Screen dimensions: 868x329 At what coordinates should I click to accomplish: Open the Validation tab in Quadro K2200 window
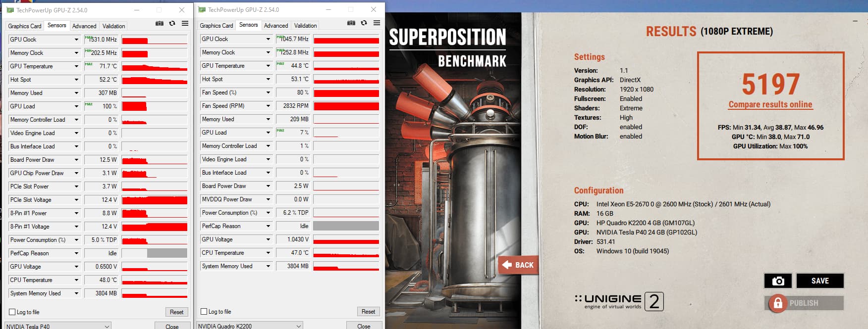click(x=305, y=26)
